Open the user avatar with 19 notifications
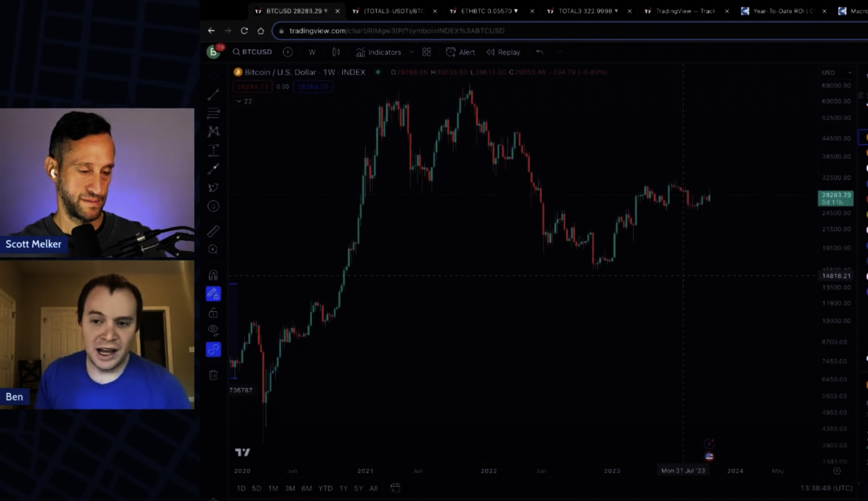 [214, 52]
